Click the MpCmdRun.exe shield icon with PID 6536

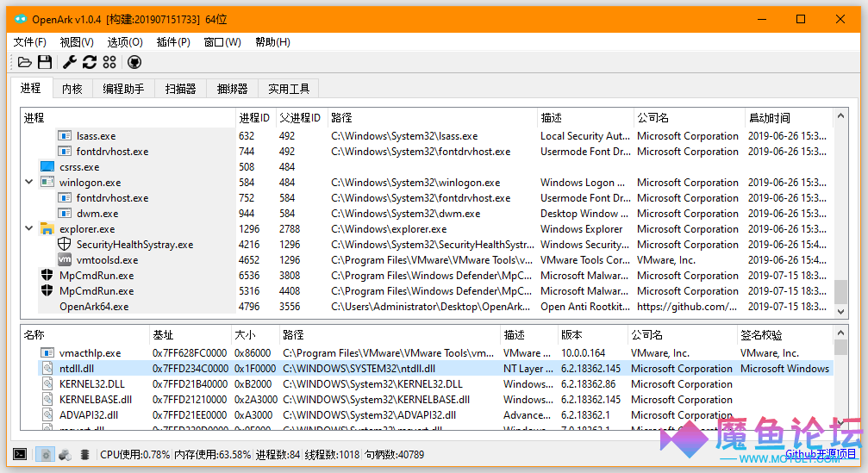[x=47, y=275]
